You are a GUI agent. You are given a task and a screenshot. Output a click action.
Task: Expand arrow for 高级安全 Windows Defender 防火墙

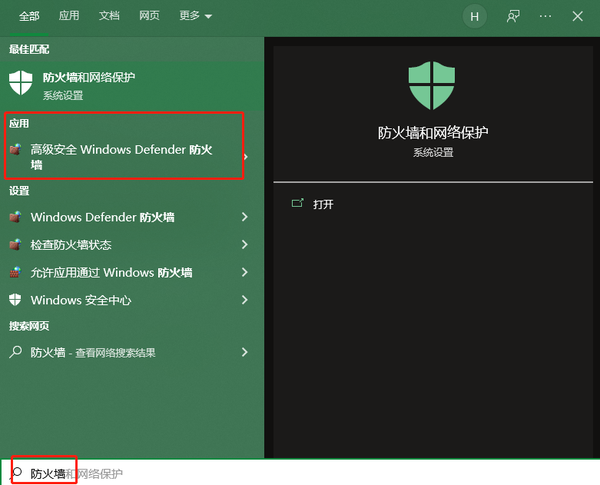[246, 157]
